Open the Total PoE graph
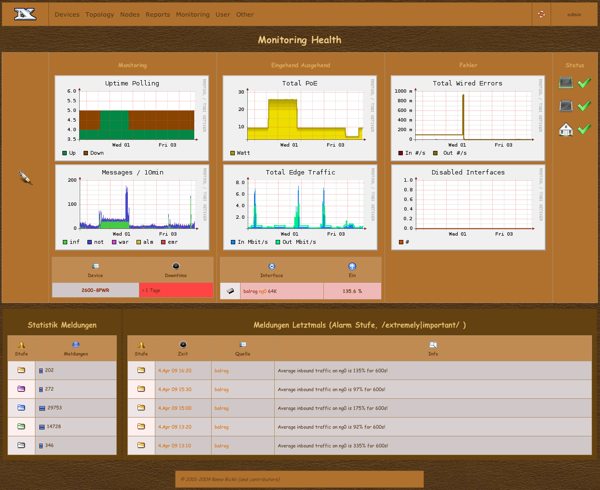Screen dimensions: 600x490 click(300, 118)
